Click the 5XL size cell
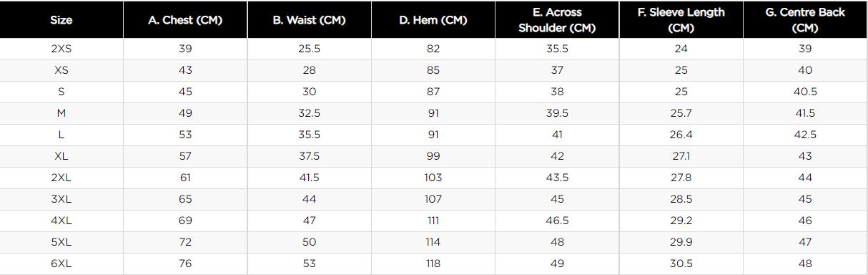This screenshot has height=275, width=868. point(61,242)
